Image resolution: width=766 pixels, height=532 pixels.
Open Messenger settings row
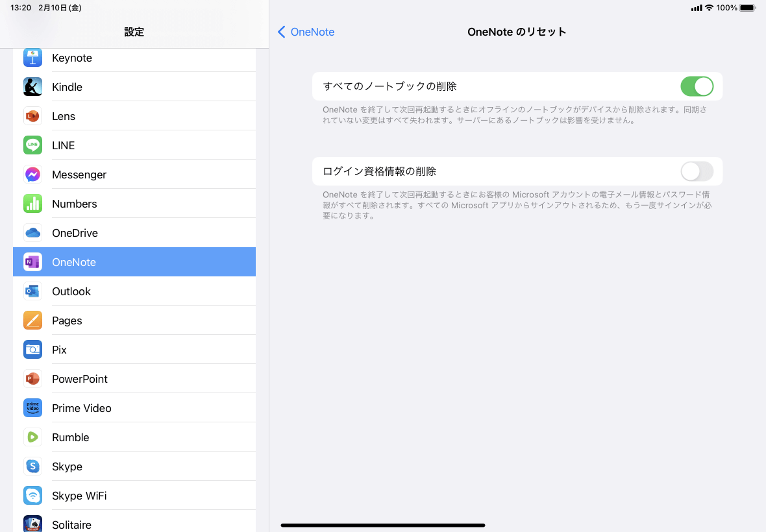[x=134, y=175]
